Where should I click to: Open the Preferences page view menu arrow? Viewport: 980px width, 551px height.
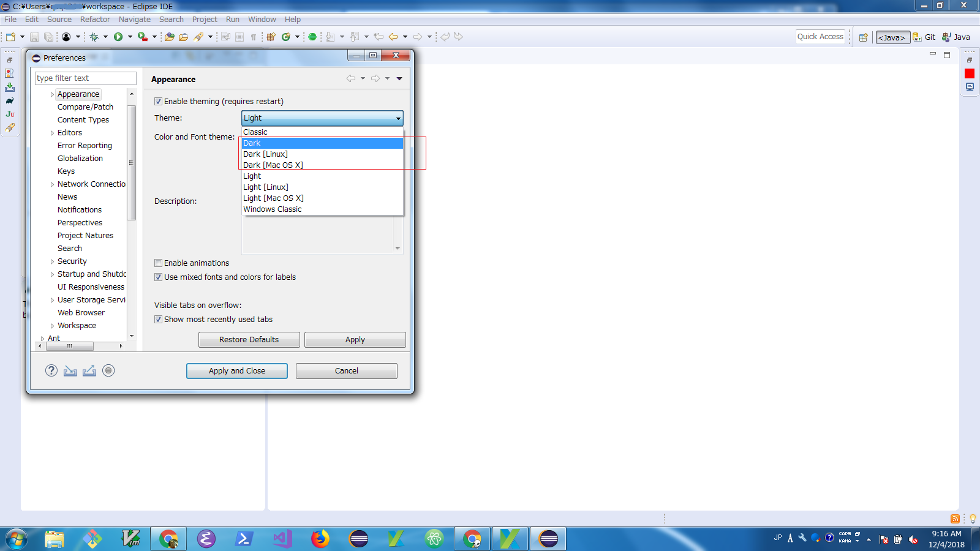(x=399, y=78)
